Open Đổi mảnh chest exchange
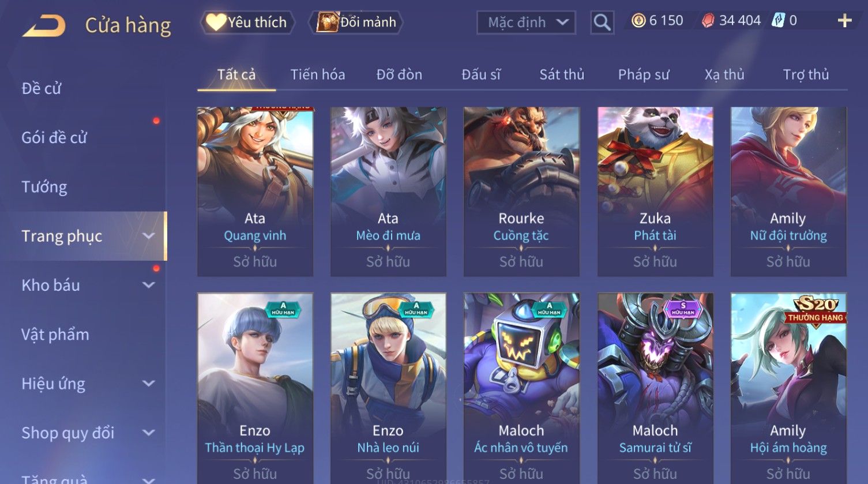Viewport: 868px width, 484px height. [x=356, y=22]
